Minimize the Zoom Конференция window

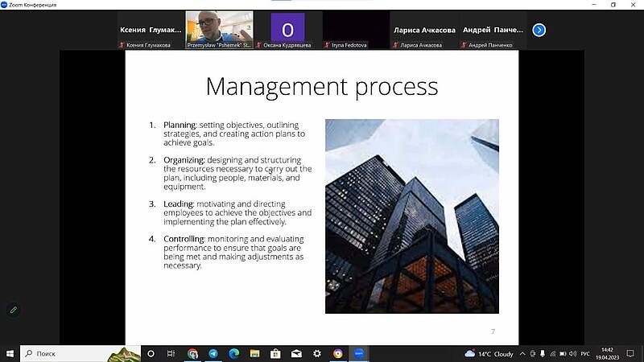click(x=594, y=5)
